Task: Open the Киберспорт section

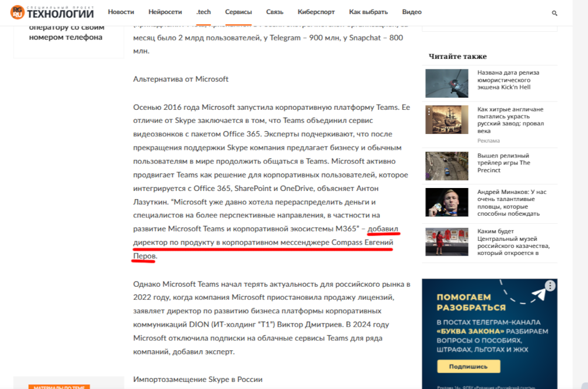Action: [316, 12]
